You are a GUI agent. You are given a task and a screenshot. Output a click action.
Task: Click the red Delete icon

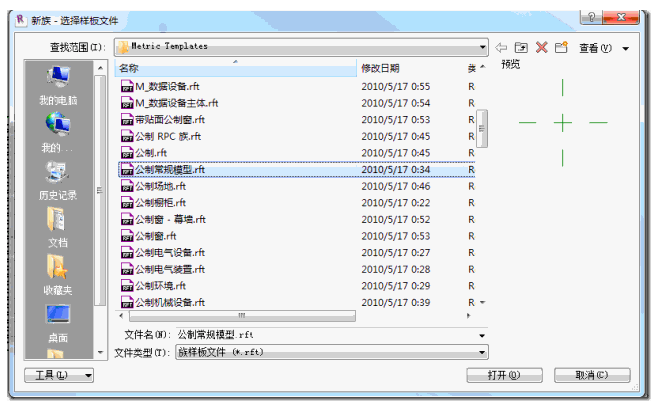(541, 47)
